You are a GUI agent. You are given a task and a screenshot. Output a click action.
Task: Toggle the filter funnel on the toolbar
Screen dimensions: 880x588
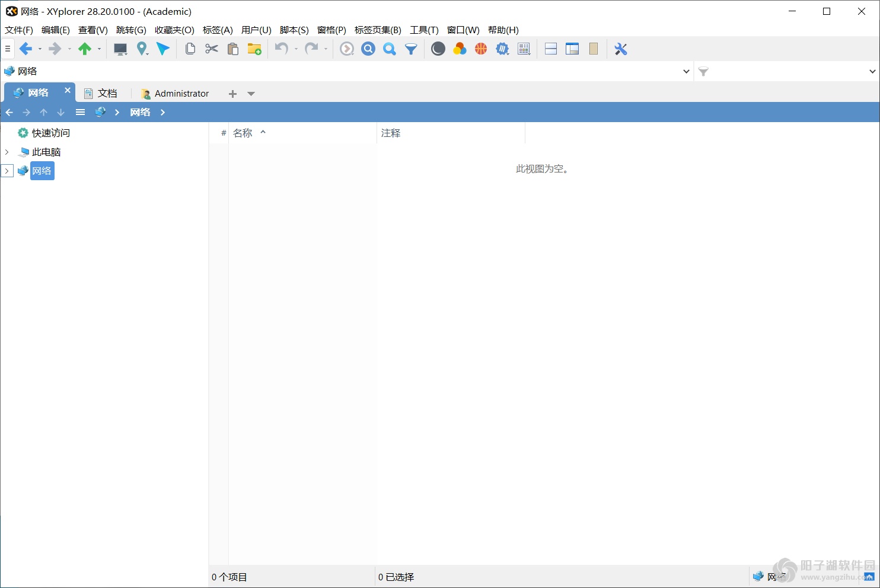(411, 49)
